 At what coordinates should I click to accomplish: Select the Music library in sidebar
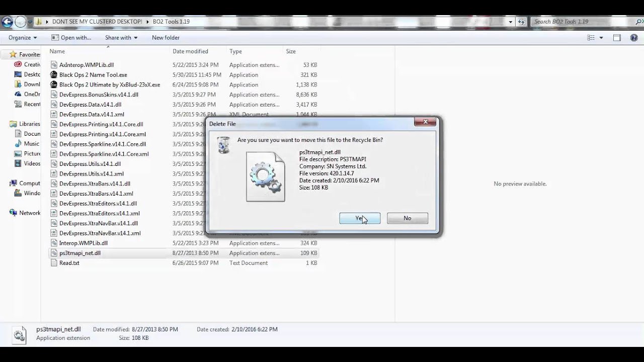pos(27,144)
